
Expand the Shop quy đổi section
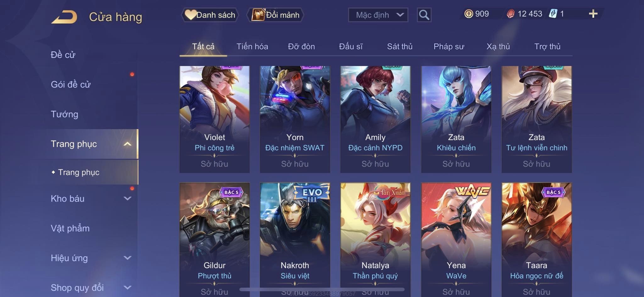coord(127,288)
